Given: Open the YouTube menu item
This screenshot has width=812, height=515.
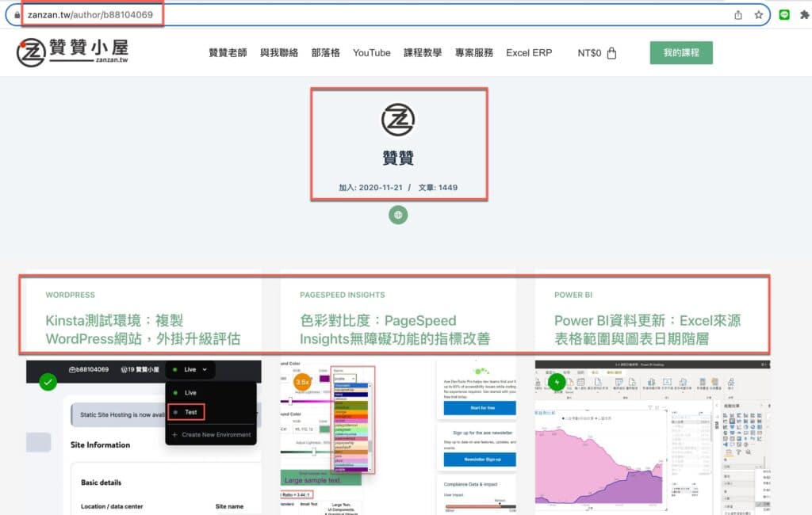Looking at the screenshot, I should coord(372,53).
